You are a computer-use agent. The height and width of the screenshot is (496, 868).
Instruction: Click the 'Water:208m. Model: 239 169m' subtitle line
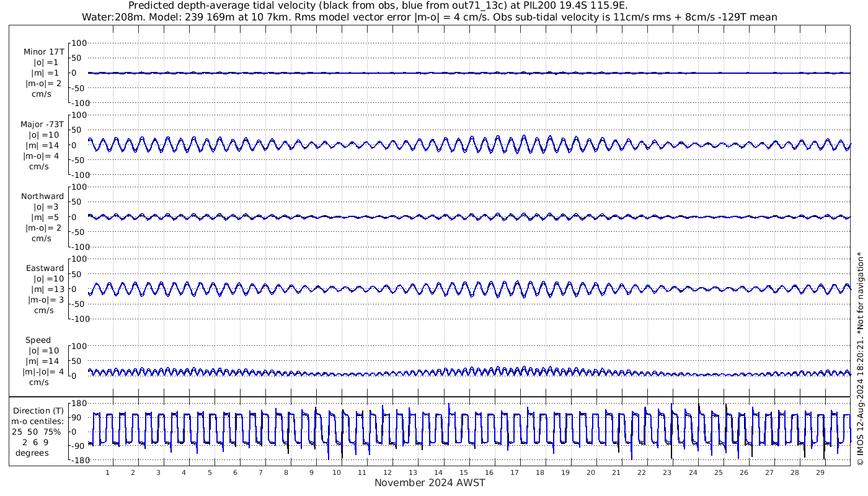[429, 17]
